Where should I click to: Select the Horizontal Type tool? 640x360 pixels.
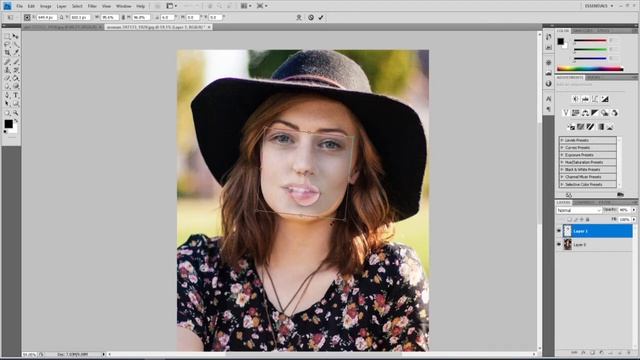click(16, 96)
